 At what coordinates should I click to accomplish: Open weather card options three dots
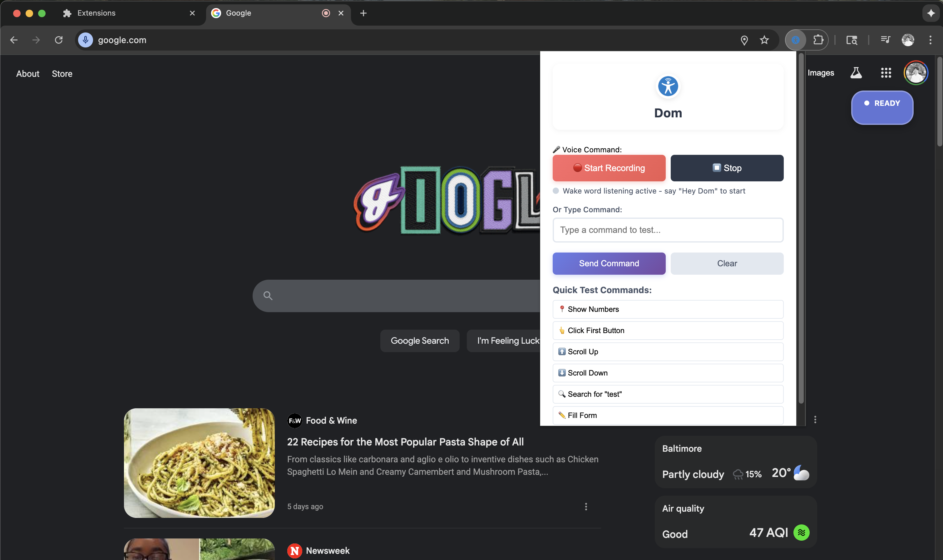[x=815, y=420]
